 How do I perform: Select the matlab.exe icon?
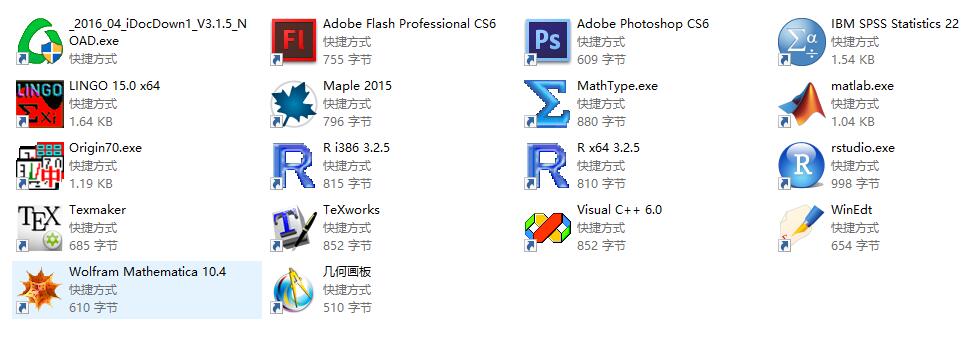point(801,104)
